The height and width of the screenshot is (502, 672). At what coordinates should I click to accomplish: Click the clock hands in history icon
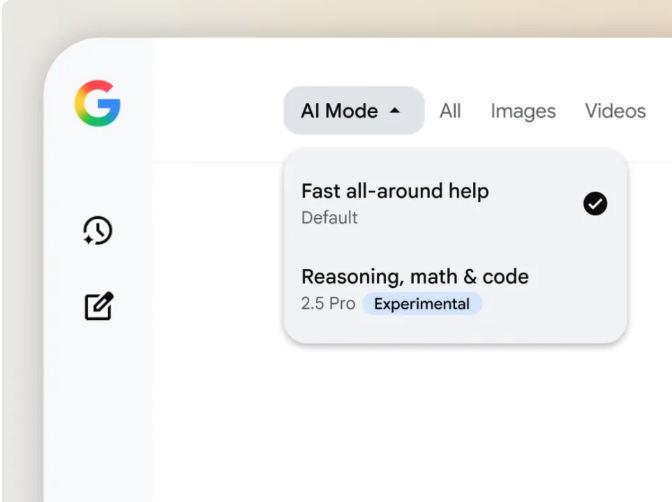click(x=99, y=230)
